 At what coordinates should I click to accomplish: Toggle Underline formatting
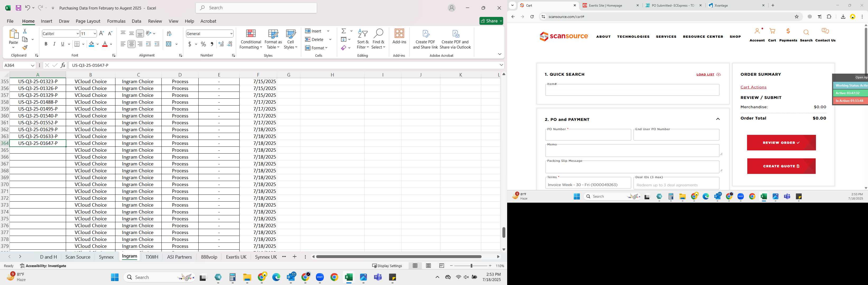(63, 44)
